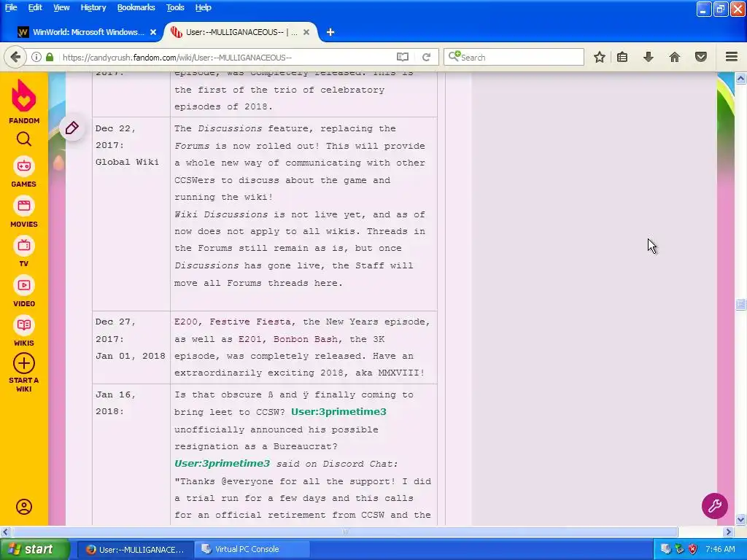Viewport: 747px width, 560px height.
Task: Show bookmarks list icon
Action: click(622, 57)
